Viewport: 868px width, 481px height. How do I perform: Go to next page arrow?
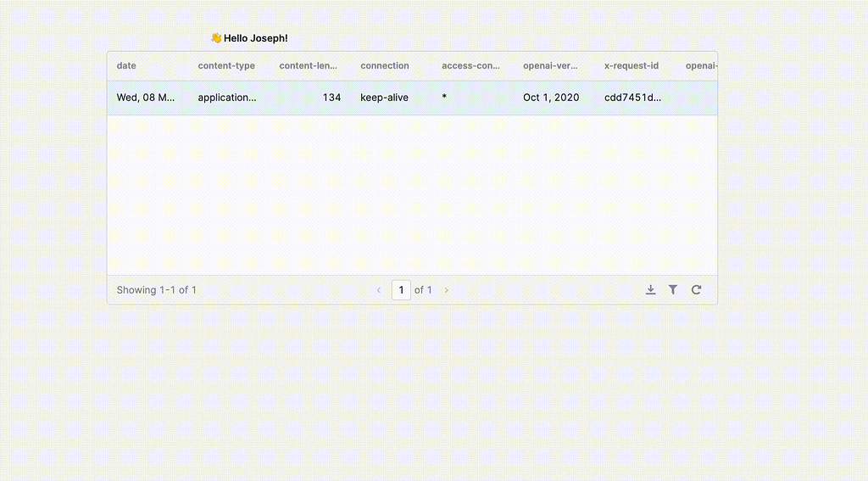[447, 290]
